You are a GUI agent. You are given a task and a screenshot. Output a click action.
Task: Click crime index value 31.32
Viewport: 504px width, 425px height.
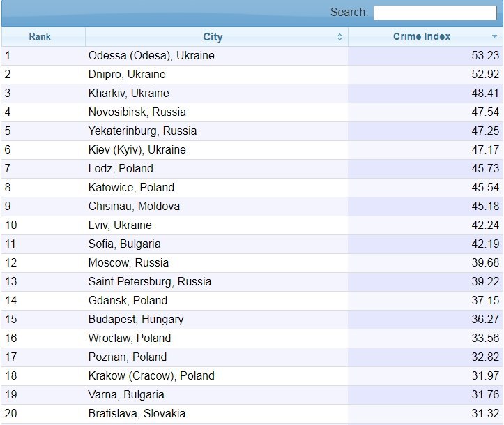(x=485, y=414)
